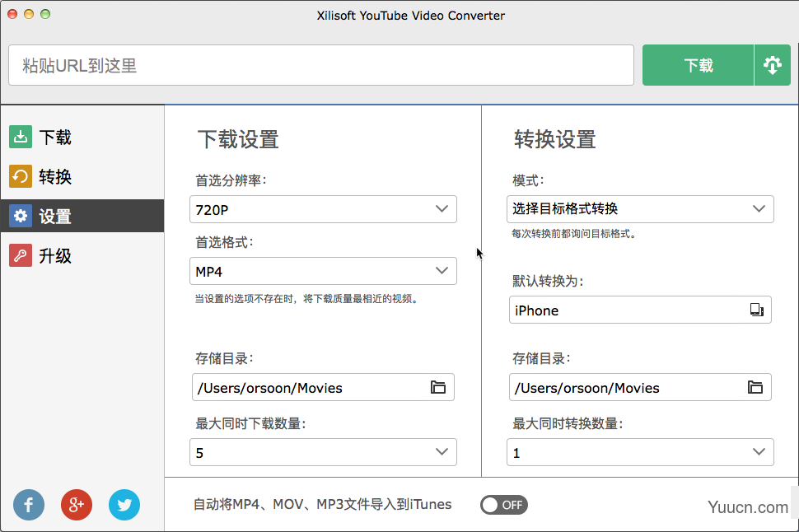Click the gear icon beside the download button
The image size is (799, 532).
(x=773, y=64)
